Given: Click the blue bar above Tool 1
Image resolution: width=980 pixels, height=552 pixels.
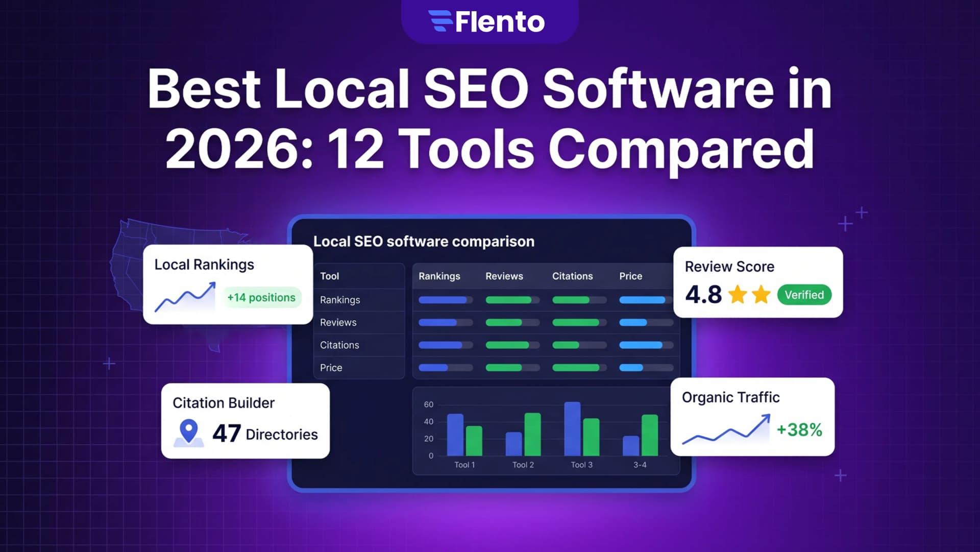Looking at the screenshot, I should (x=455, y=435).
